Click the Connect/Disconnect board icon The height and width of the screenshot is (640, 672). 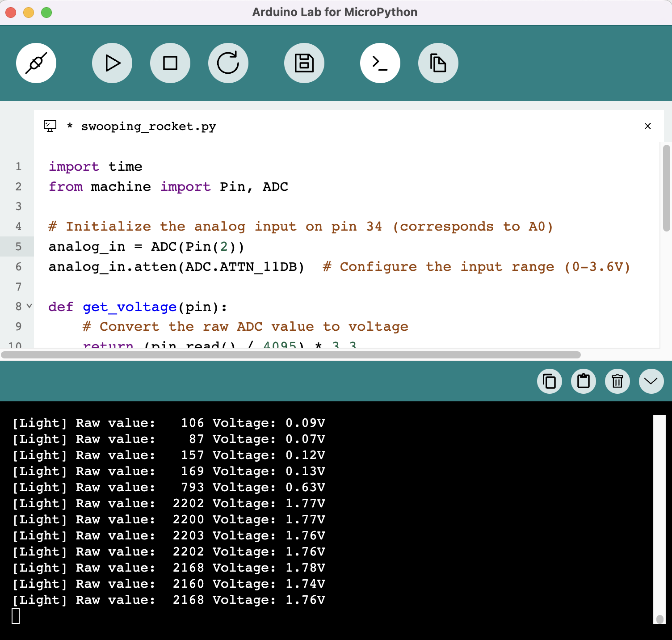point(36,63)
